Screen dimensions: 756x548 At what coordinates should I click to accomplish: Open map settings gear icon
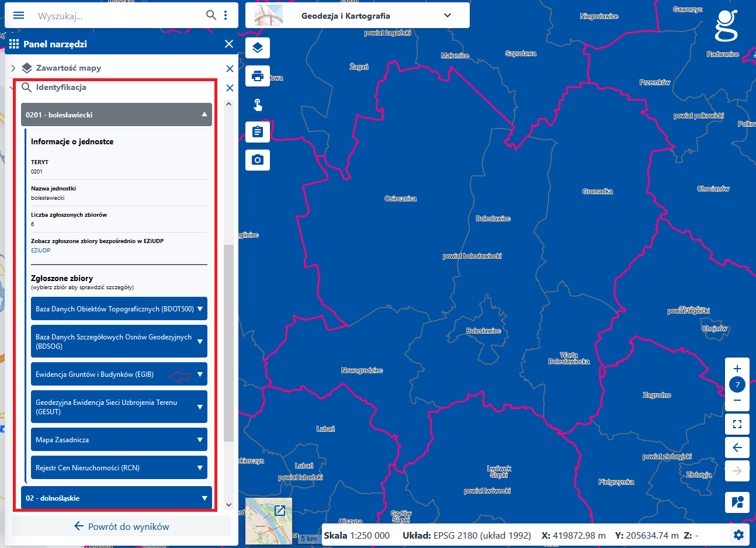click(x=738, y=535)
